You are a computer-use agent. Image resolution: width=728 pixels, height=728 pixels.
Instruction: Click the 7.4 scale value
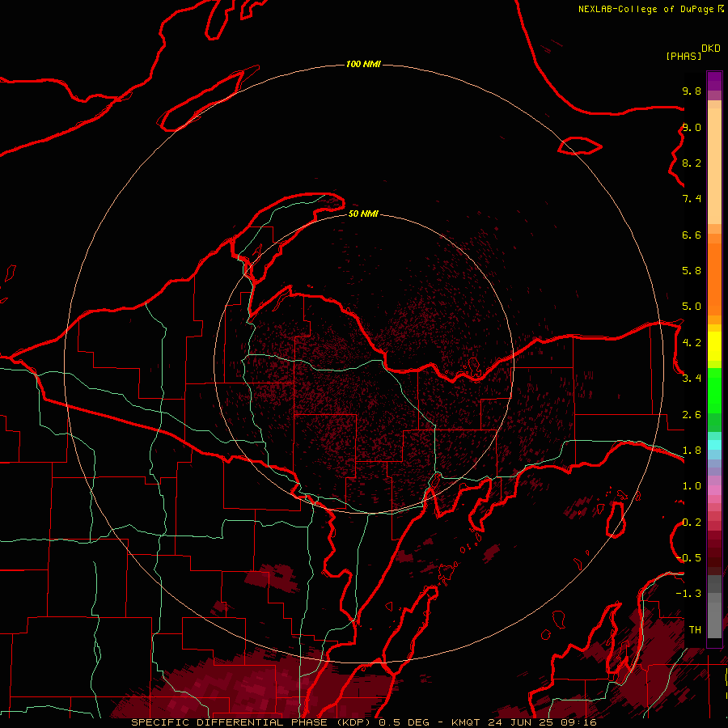(692, 199)
